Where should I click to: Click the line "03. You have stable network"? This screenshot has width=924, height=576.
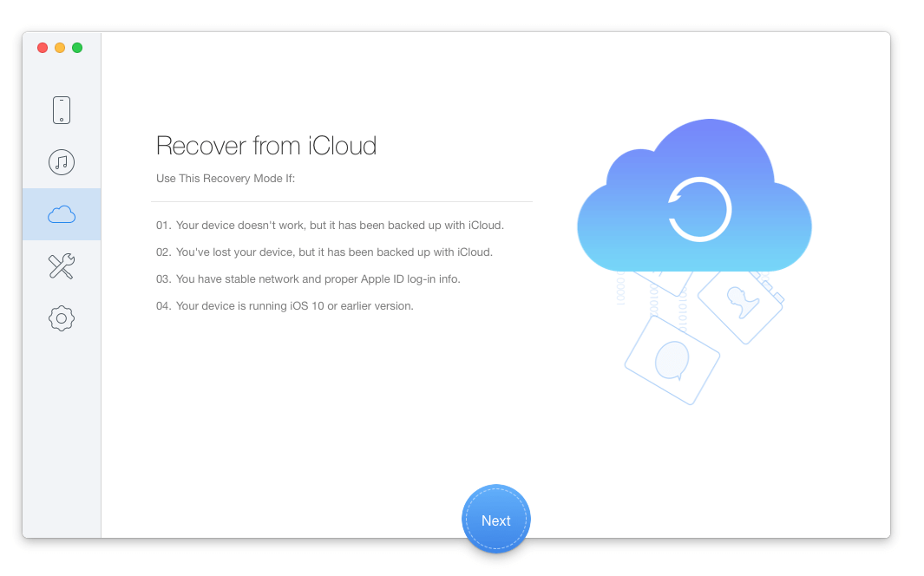308,279
